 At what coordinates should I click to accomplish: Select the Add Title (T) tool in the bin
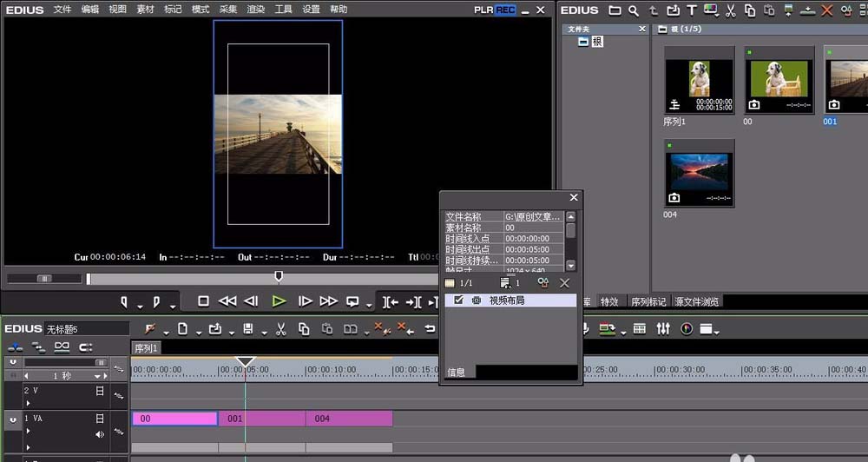[x=692, y=10]
